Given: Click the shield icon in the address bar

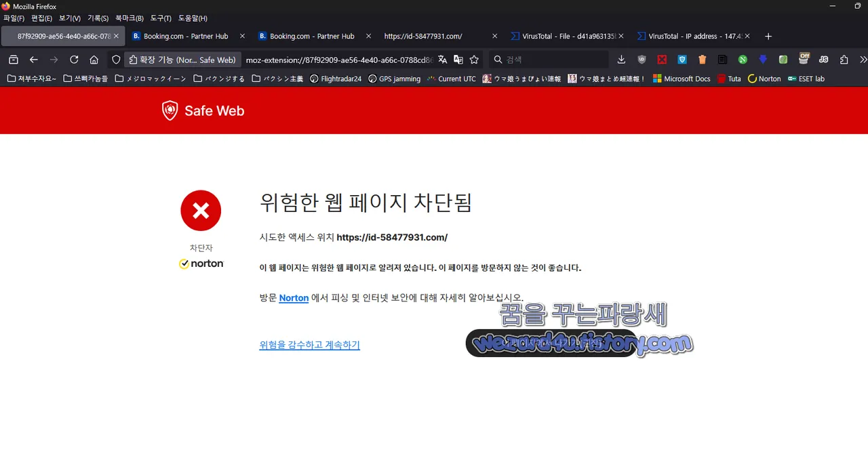Looking at the screenshot, I should pyautogui.click(x=115, y=60).
